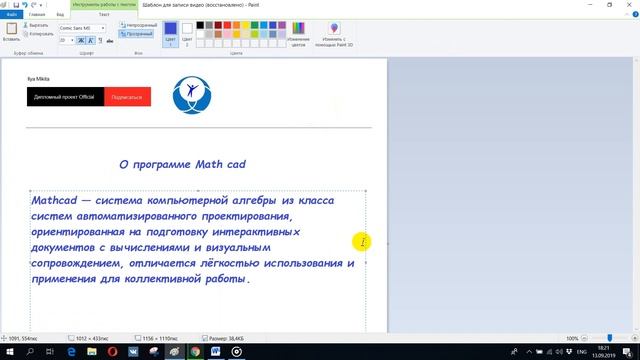Viewport: 640px width, 360px height.
Task: Toggle Underline (Ч) formatting
Action: coord(100,40)
